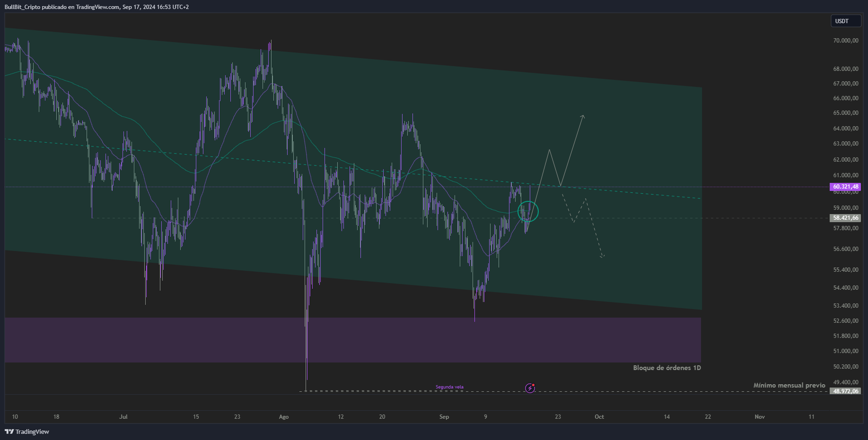
Task: Click the teal circle drawn on chart
Action: tap(528, 211)
